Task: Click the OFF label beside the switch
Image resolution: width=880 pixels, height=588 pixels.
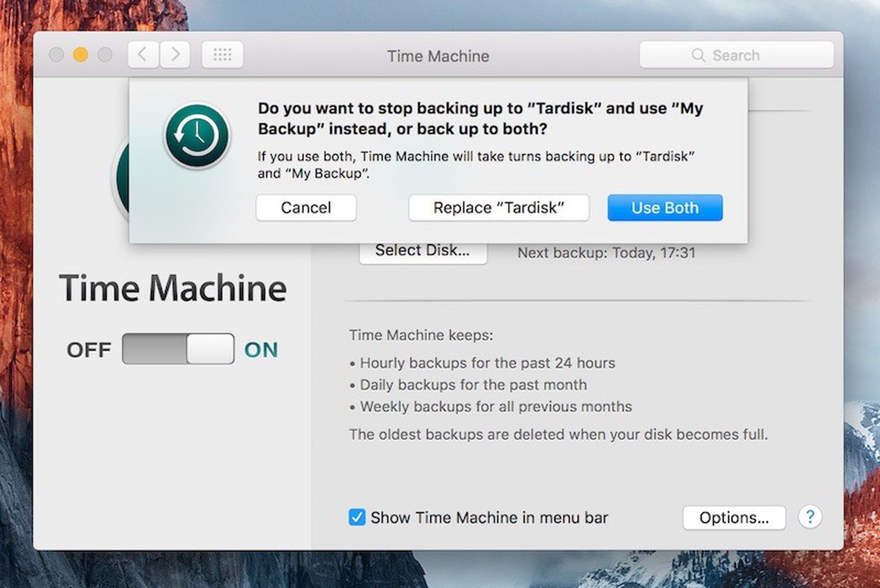Action: (x=89, y=350)
